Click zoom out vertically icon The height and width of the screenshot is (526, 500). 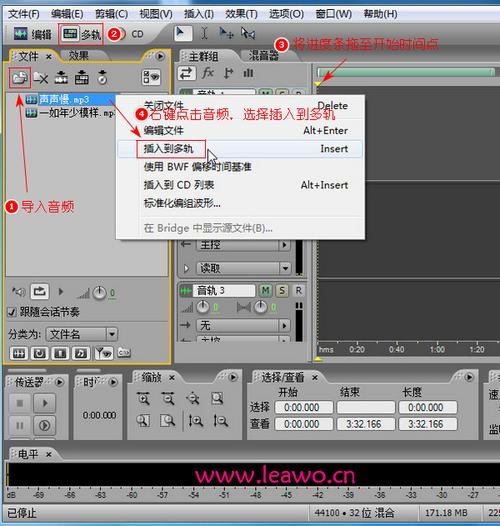(220, 420)
